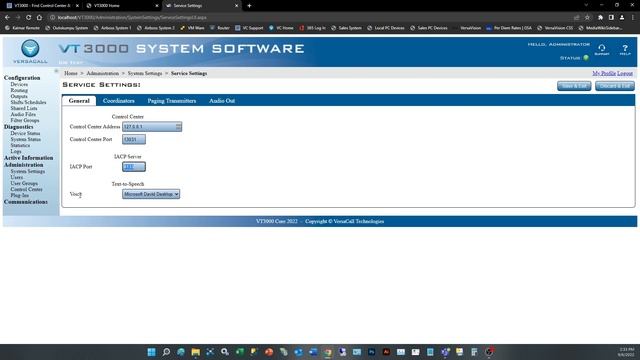Click the browser address bar

310,18
